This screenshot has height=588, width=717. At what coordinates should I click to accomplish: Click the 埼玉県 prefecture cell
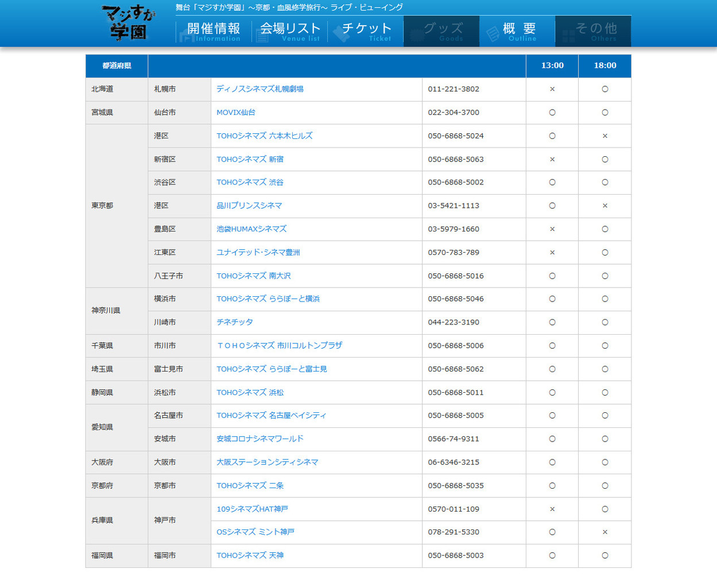117,369
